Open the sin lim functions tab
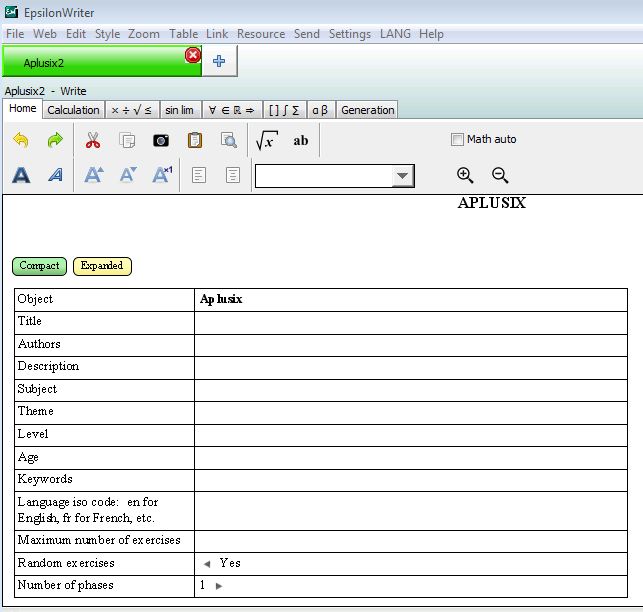This screenshot has height=612, width=643. tap(180, 110)
